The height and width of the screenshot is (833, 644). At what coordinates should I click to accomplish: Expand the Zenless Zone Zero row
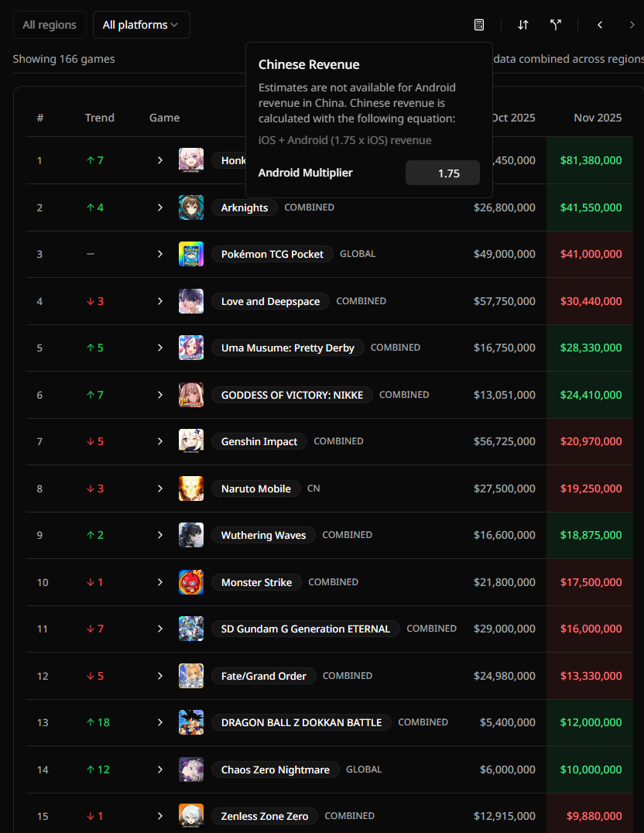160,816
